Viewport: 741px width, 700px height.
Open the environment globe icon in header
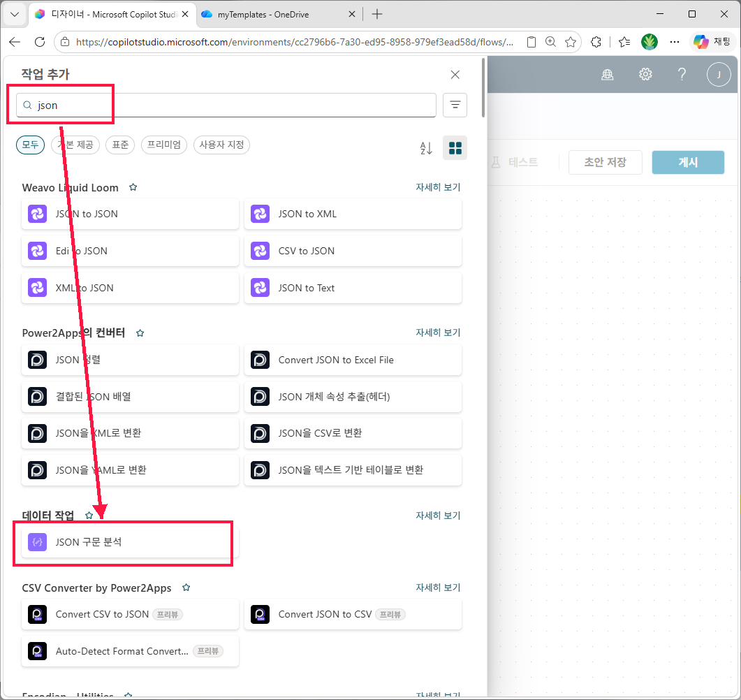(x=608, y=74)
